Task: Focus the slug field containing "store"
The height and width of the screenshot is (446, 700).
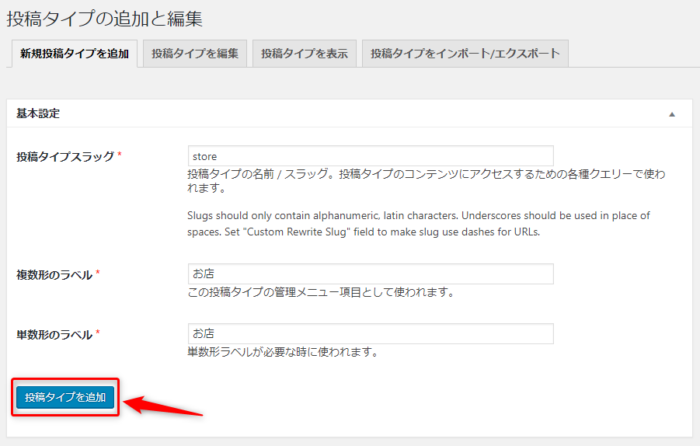Action: [x=370, y=156]
